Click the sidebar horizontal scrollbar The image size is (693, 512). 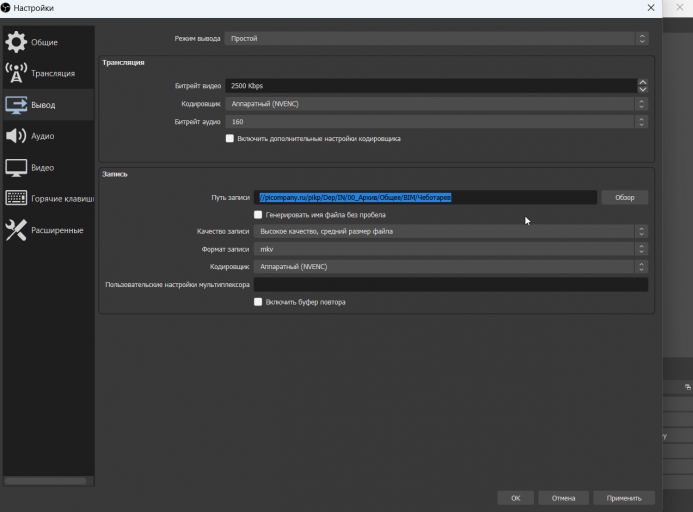[46, 481]
